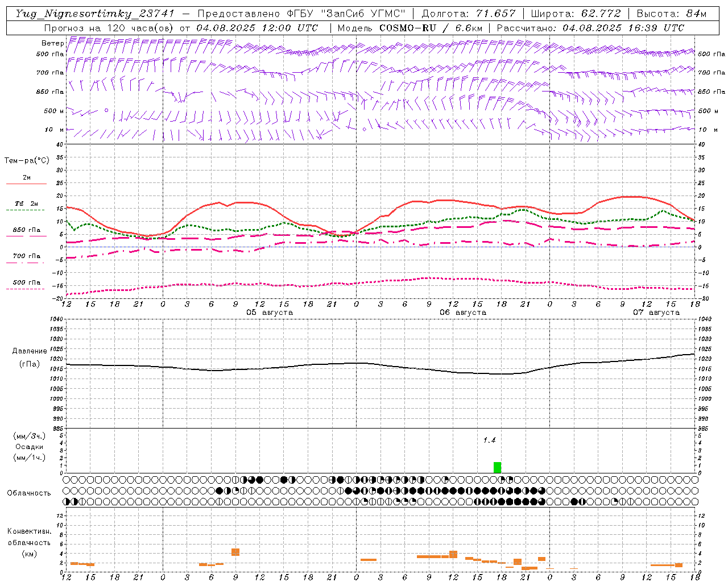Select the 'Тем-ра(°C)' temperature label

pyautogui.click(x=27, y=161)
